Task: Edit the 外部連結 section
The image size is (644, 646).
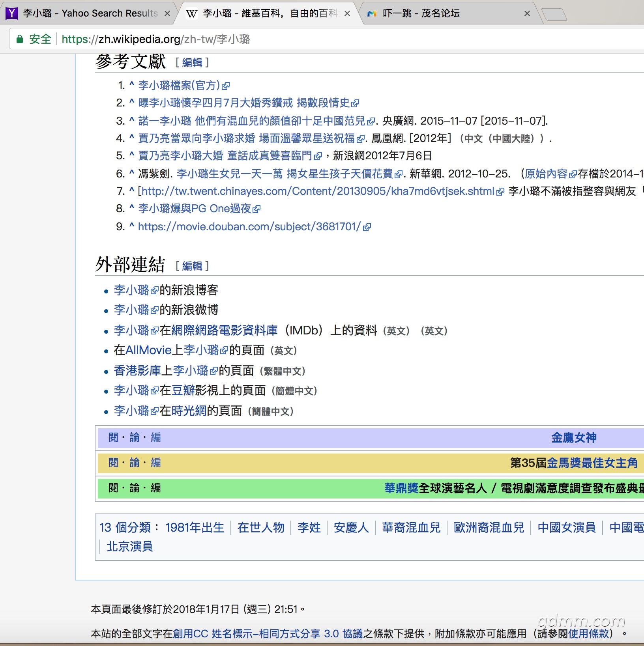Action: [x=192, y=266]
